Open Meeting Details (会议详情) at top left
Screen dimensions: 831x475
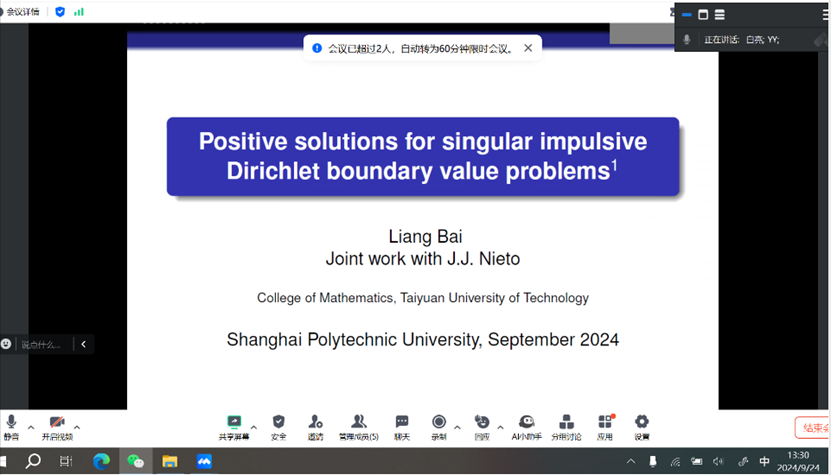tap(24, 12)
